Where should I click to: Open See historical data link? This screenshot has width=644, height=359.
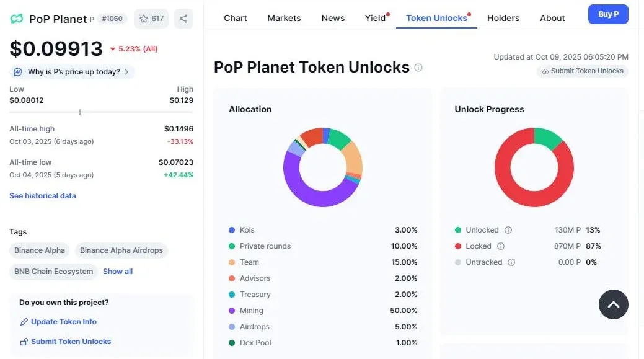pyautogui.click(x=43, y=196)
